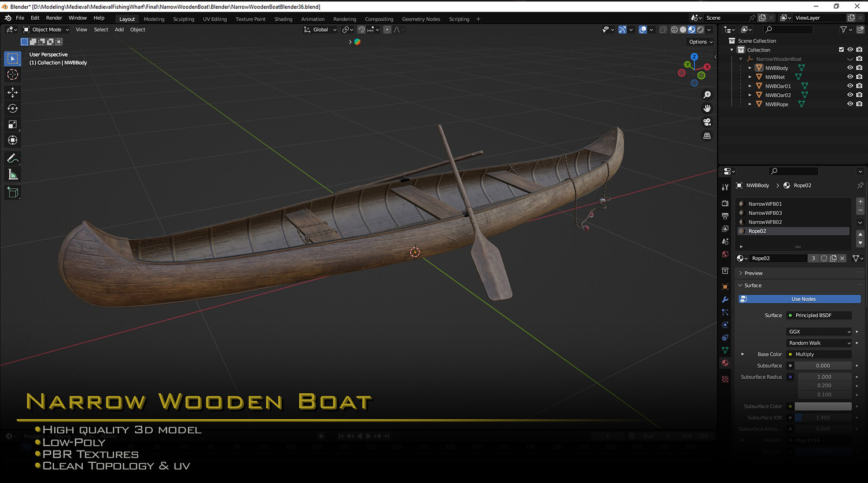Select the Scale tool
Viewport: 868px width, 483px height.
(x=13, y=125)
